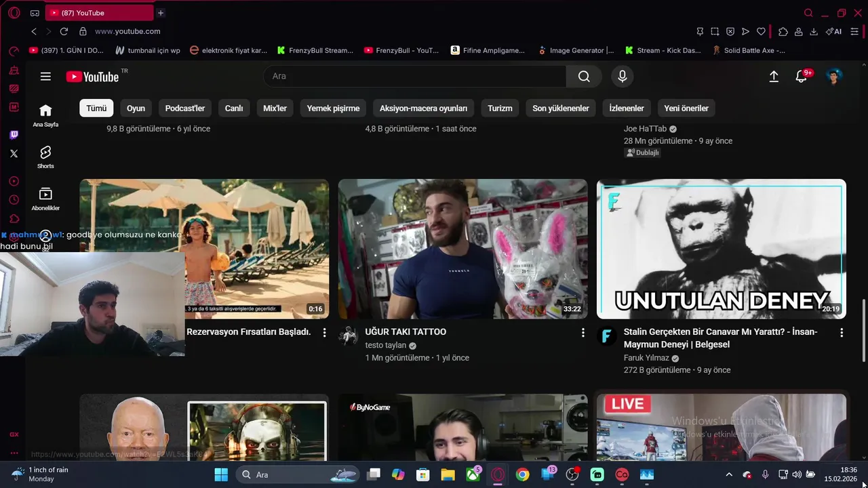Open History clock icon in sidebar
868x488 pixels.
click(14, 200)
